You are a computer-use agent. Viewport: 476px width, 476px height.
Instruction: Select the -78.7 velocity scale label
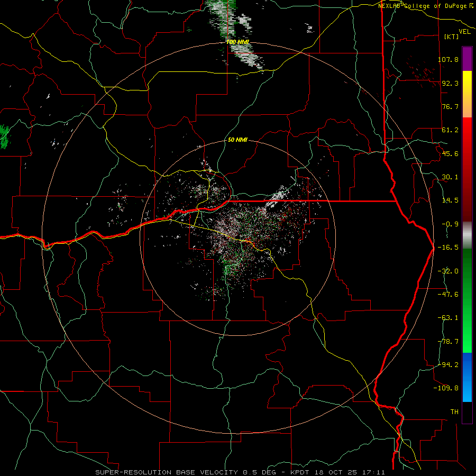[448, 342]
